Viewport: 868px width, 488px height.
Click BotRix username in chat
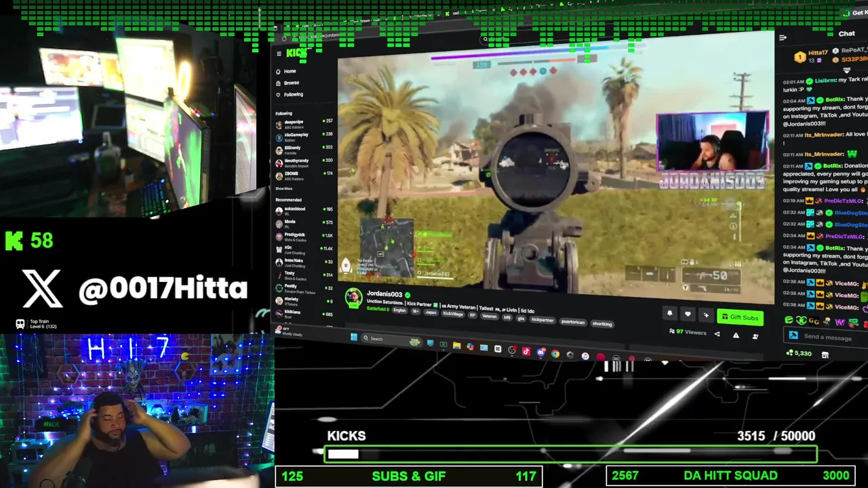click(x=834, y=100)
